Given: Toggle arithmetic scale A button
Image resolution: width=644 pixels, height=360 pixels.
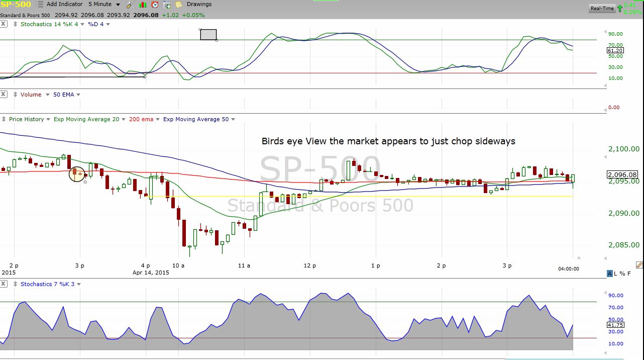Looking at the screenshot, I should click(x=609, y=274).
